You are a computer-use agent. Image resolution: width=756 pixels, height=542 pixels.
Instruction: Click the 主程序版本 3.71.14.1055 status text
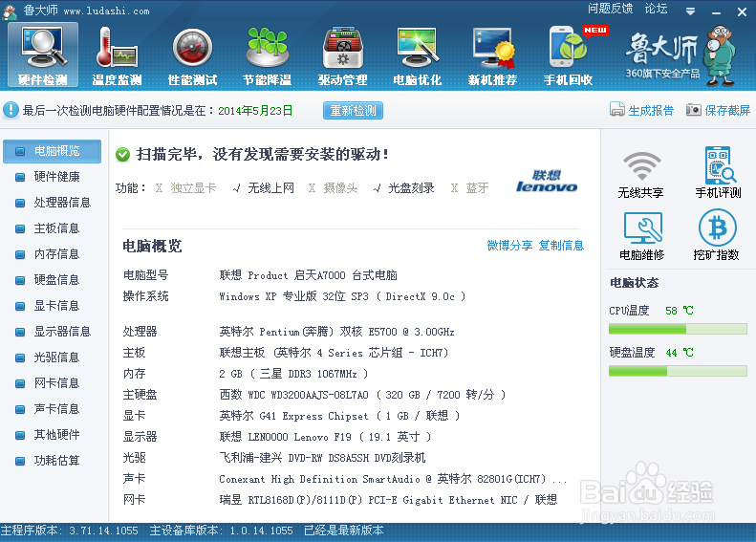[70, 531]
